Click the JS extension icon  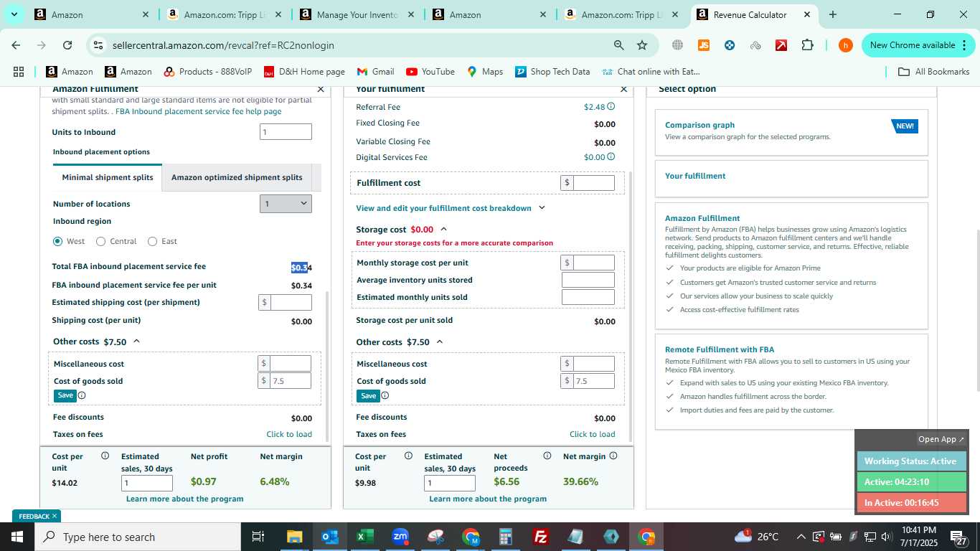click(703, 45)
